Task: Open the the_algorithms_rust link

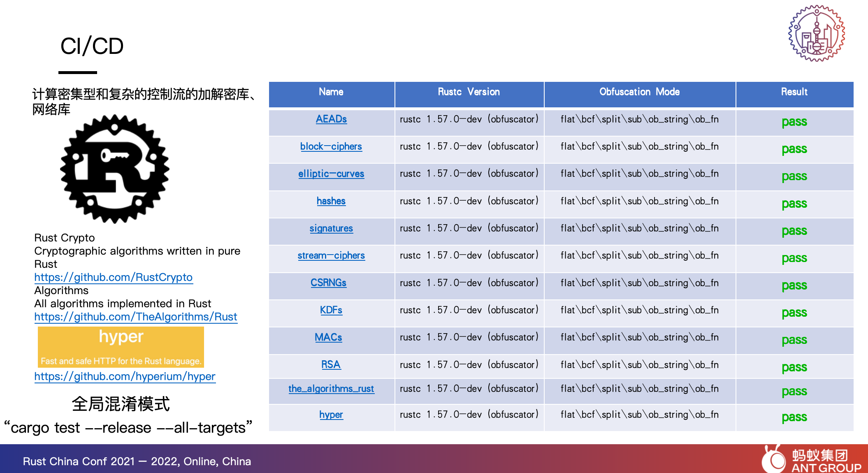Action: pos(331,389)
